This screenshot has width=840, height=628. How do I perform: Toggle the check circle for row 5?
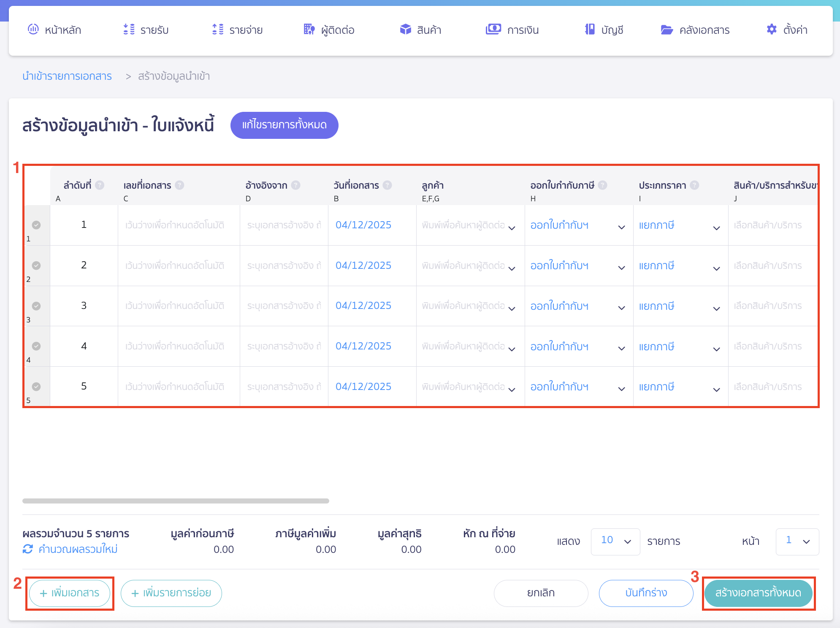point(36,387)
